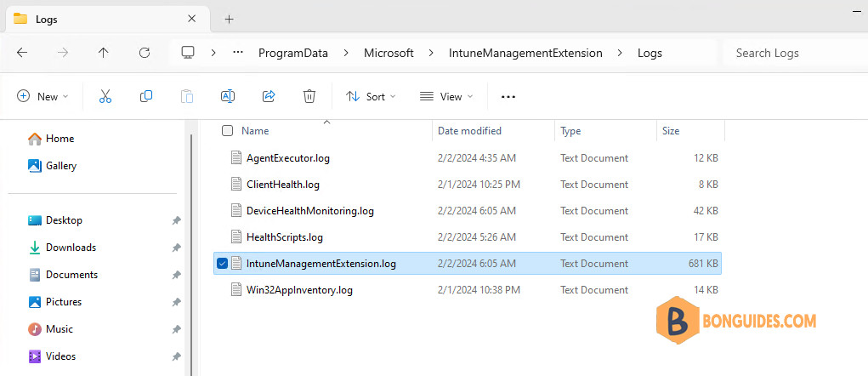
Task: Toggle the select-all checkbox in header
Action: (x=227, y=131)
